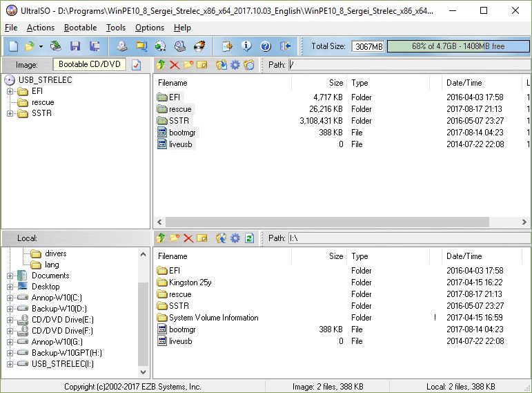Open the Actions menu

click(41, 28)
